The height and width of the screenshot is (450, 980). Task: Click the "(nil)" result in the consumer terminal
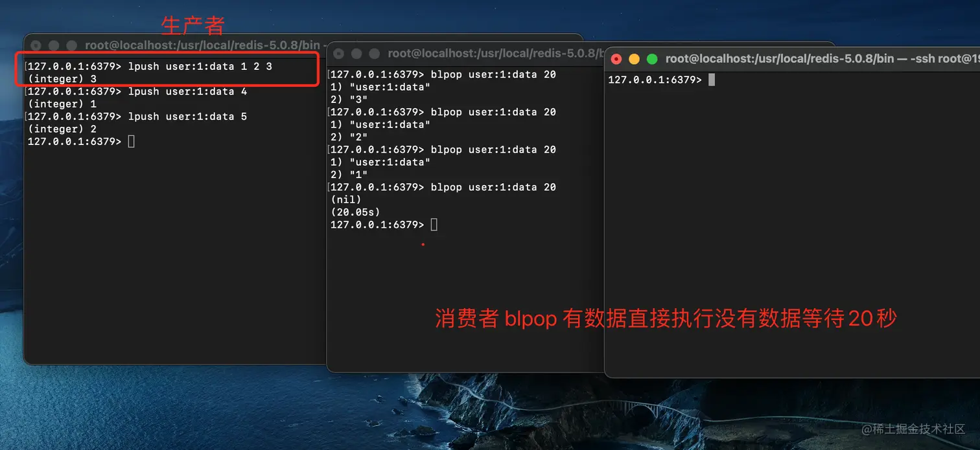click(x=345, y=199)
